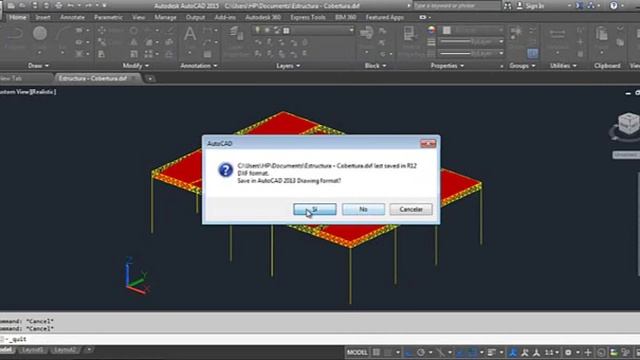Switch to the Annotate ribbon tab
The height and width of the screenshot is (360, 640).
click(72, 18)
